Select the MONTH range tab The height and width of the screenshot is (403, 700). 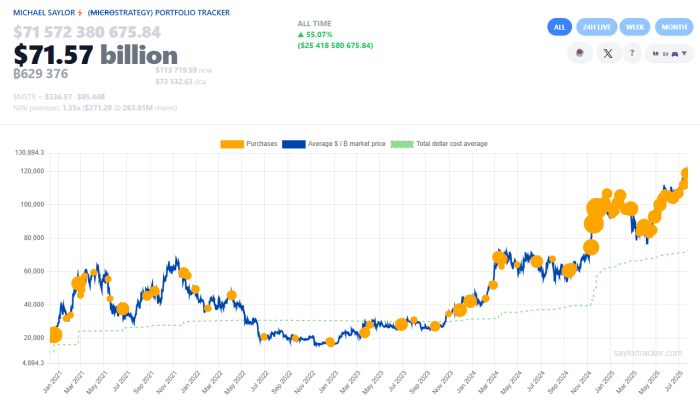pyautogui.click(x=672, y=27)
